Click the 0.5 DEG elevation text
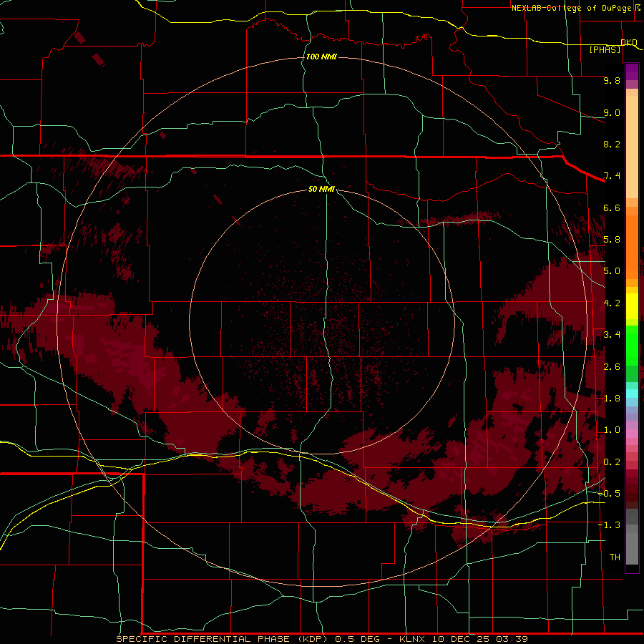This screenshot has height=644, width=644. click(x=358, y=639)
